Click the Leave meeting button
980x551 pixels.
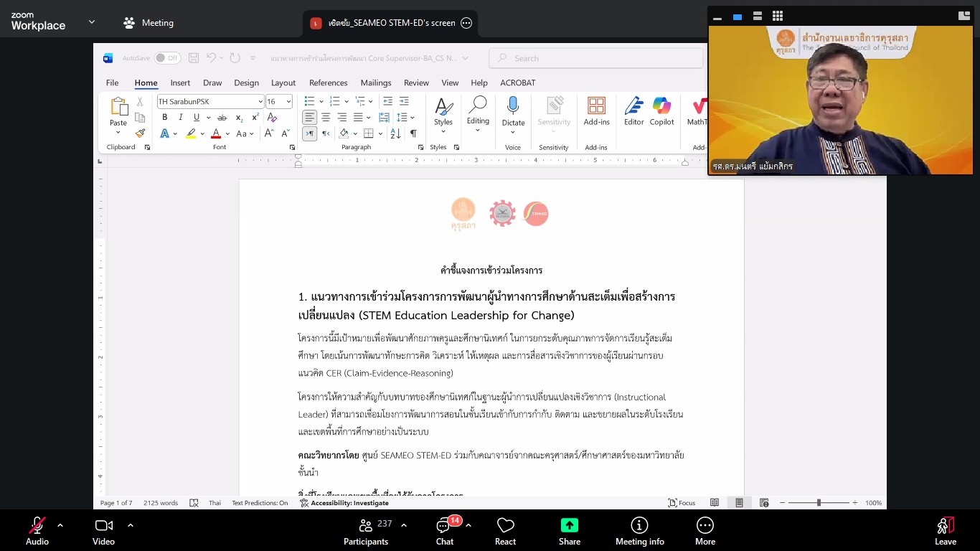pyautogui.click(x=945, y=531)
